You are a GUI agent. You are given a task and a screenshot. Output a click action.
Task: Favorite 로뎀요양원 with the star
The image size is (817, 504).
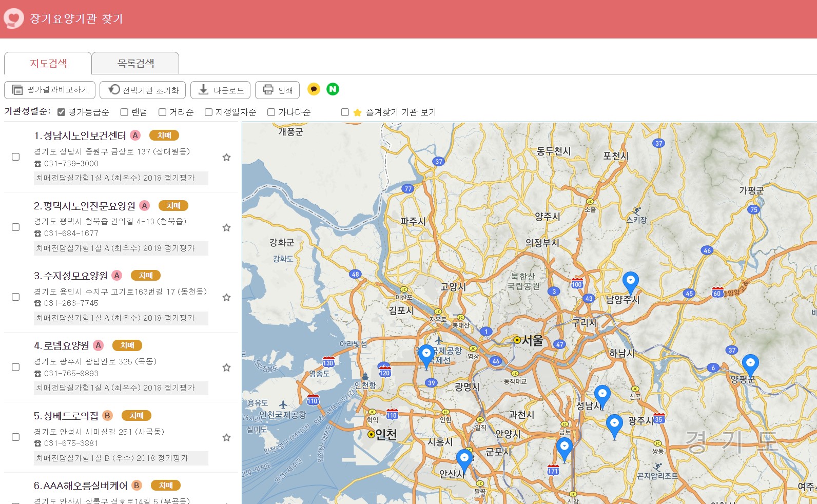(x=226, y=367)
